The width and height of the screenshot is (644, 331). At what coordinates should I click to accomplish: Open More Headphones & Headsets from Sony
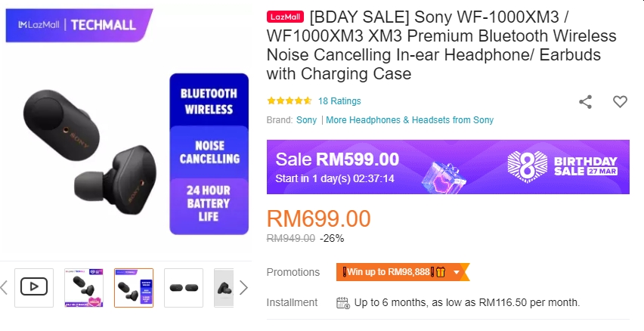410,120
